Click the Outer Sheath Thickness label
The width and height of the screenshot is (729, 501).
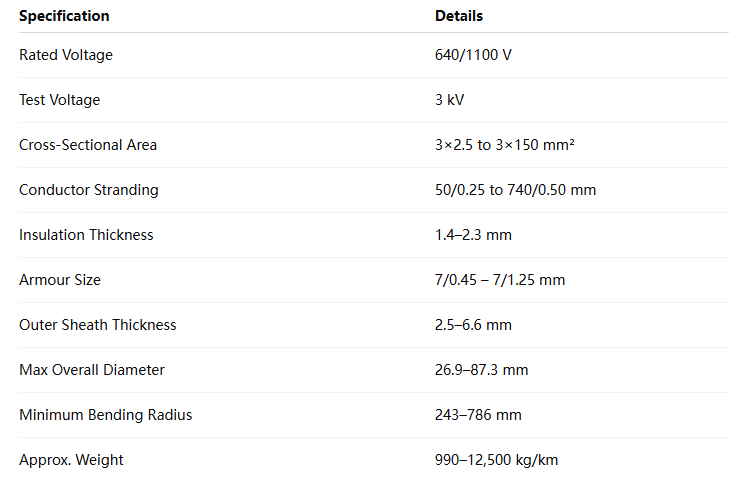coord(98,325)
